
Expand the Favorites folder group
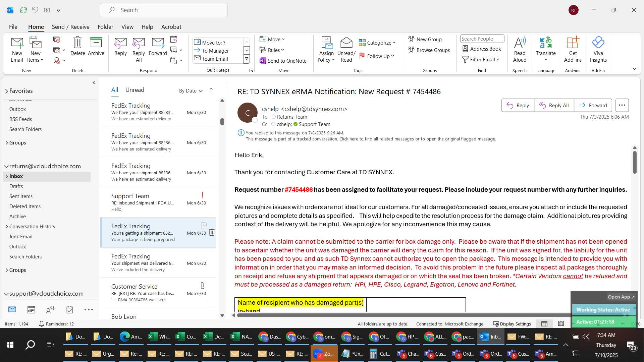pos(6,91)
